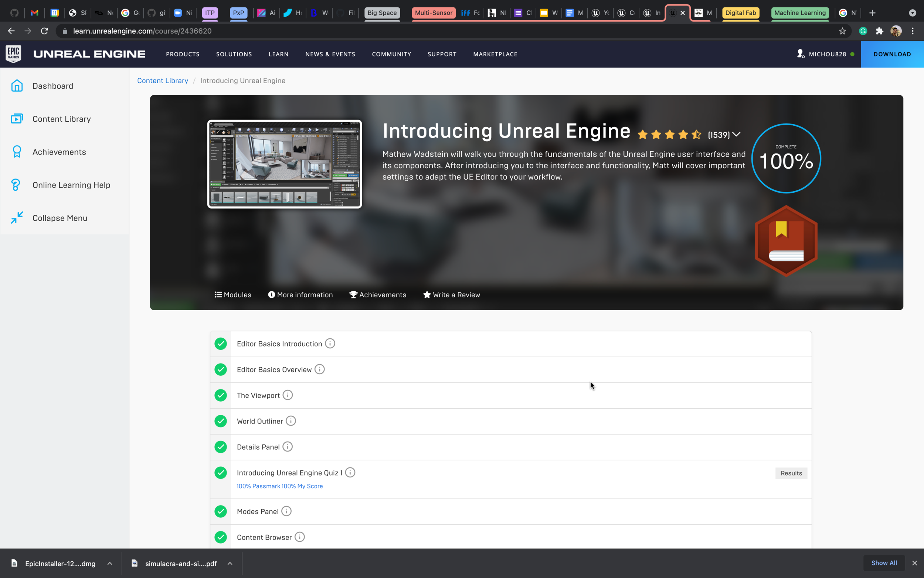Expand options for simulacra pdf download
The width and height of the screenshot is (924, 578).
click(x=230, y=564)
